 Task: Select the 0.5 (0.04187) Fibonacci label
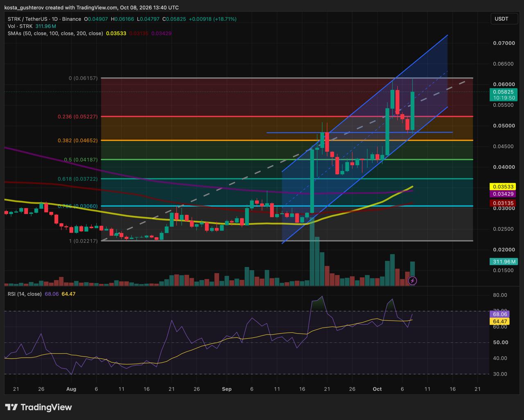[x=81, y=159]
